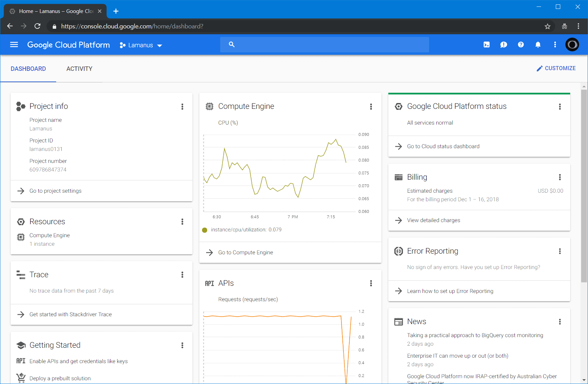
Task: Click the search resources input field
Action: pos(324,45)
